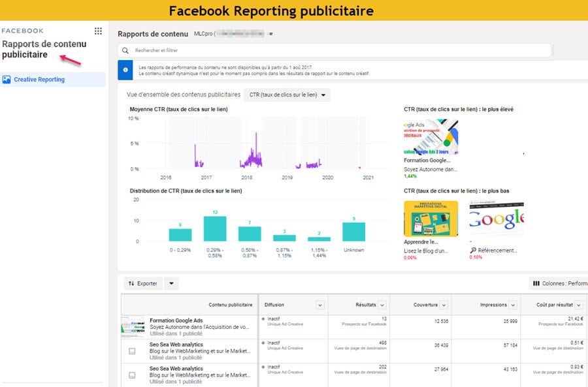Click the distribution bar for 0,29% - 0,58%
The width and height of the screenshot is (588, 387).
click(x=215, y=228)
